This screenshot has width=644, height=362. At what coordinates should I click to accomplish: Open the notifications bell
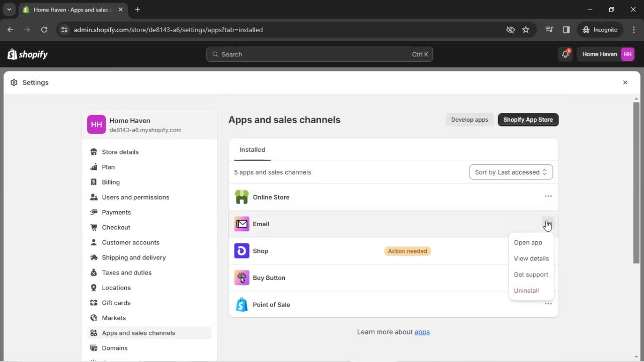[x=565, y=54]
